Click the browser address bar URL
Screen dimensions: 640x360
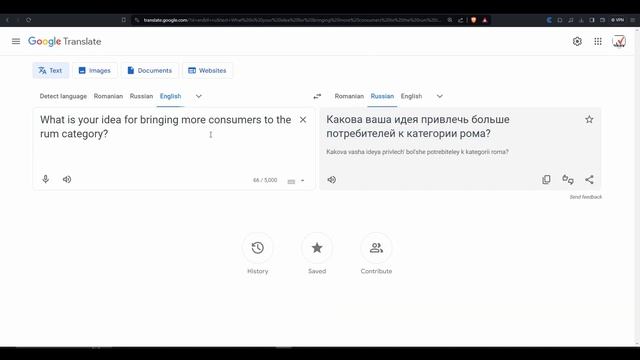pyautogui.click(x=292, y=20)
